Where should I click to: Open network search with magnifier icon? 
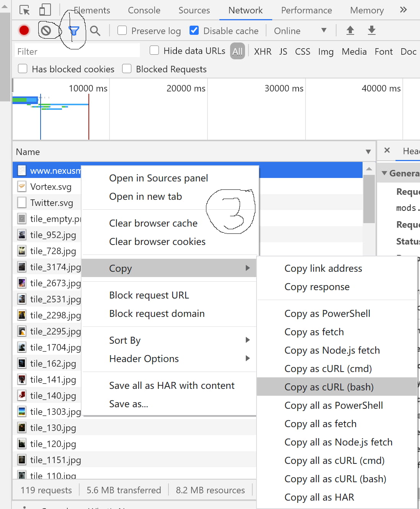coord(95,31)
